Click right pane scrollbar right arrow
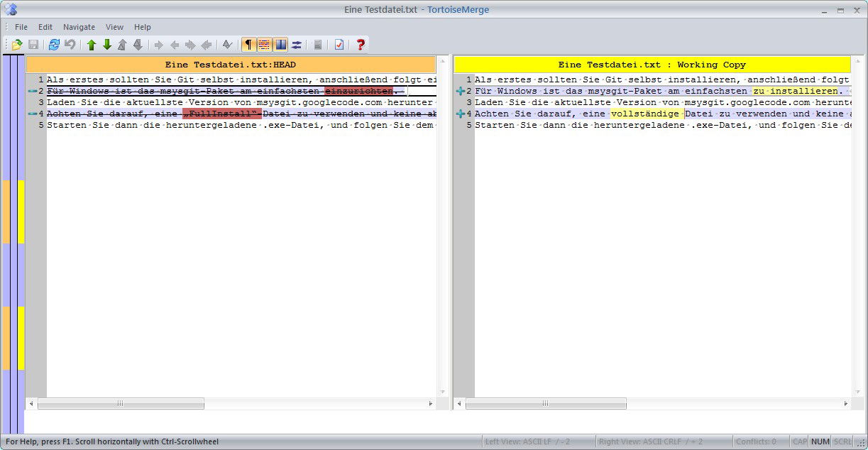This screenshot has width=868, height=450. pos(845,403)
